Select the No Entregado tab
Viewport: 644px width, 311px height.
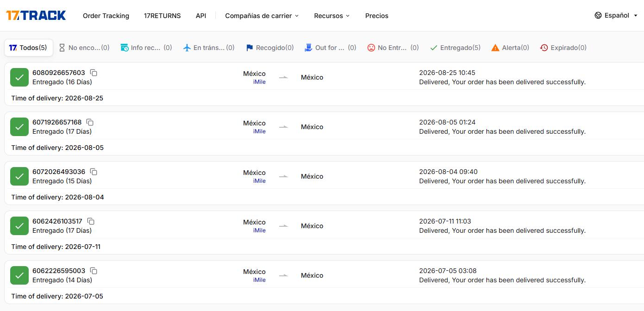coord(393,48)
